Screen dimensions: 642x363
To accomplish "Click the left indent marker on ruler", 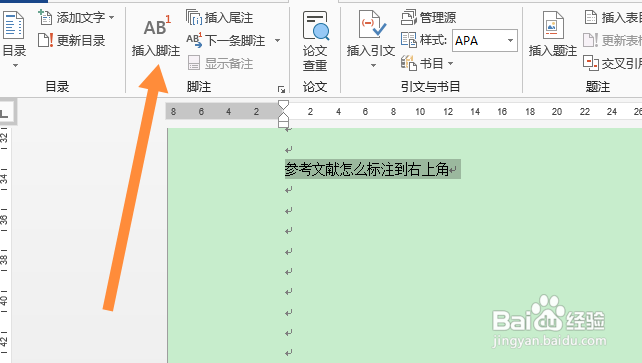I will pyautogui.click(x=284, y=123).
